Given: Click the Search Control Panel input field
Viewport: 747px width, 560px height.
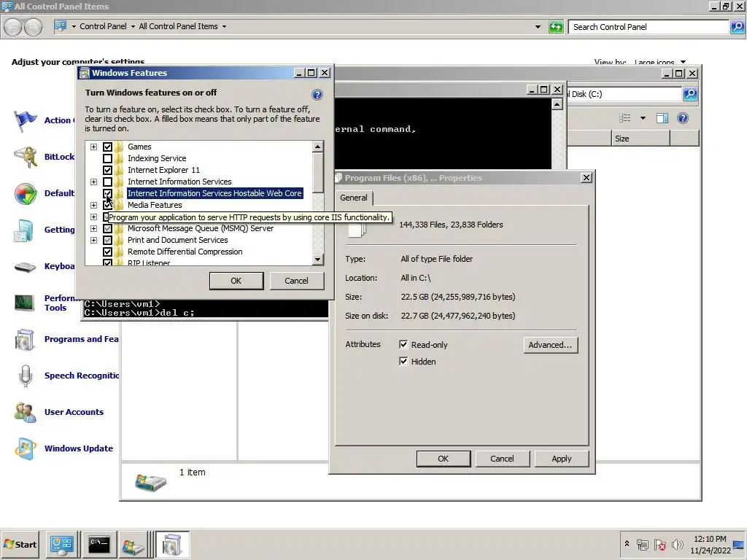Looking at the screenshot, I should (649, 27).
